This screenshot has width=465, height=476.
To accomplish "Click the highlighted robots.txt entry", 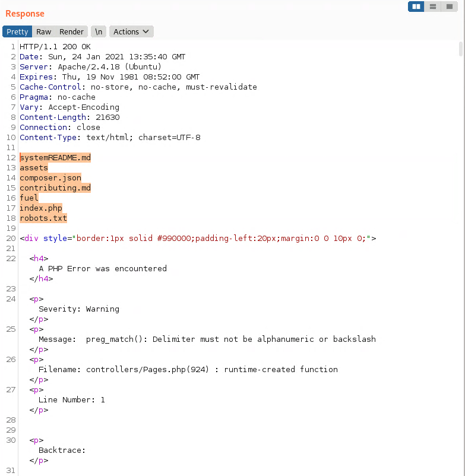I will point(43,218).
